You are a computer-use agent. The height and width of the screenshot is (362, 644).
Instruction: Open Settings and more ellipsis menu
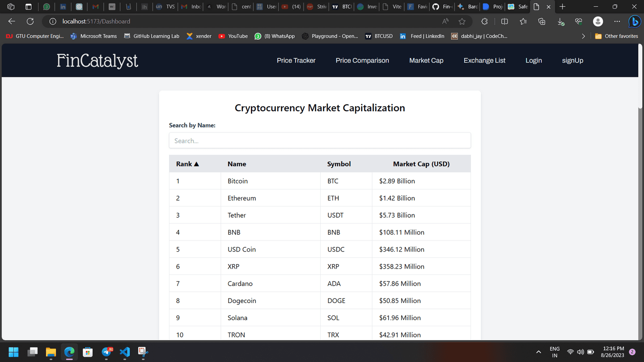click(617, 21)
